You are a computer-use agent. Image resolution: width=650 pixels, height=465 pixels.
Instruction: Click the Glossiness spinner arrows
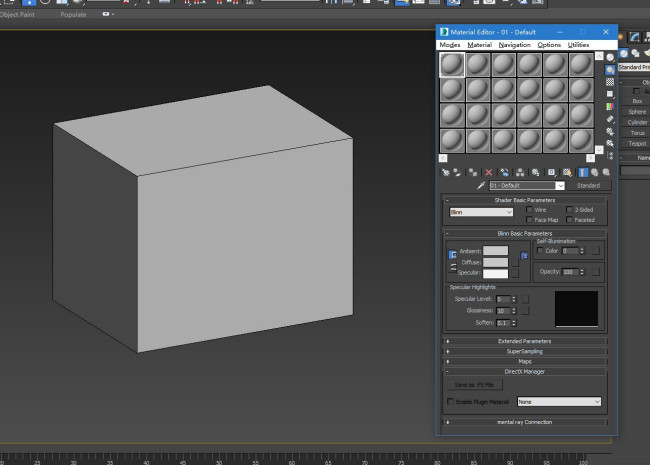[514, 311]
